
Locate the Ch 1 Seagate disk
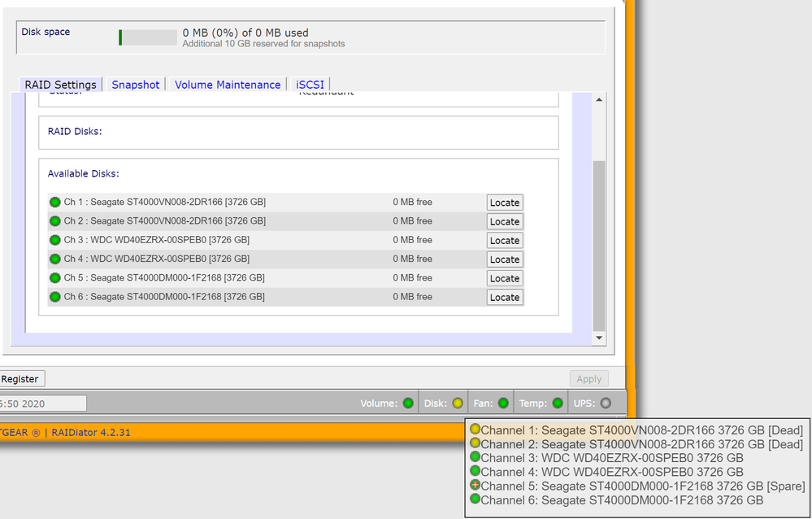coord(504,203)
